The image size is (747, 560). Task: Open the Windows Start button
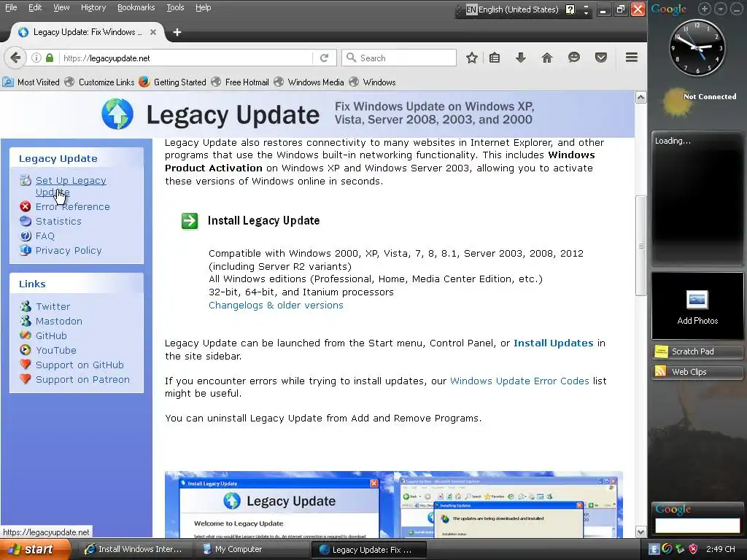[35, 550]
